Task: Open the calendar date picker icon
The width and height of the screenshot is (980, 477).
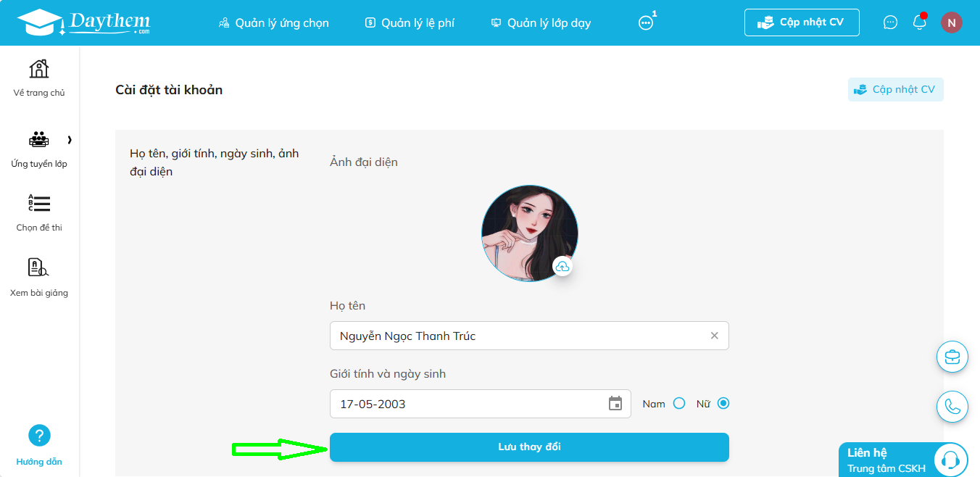Action: point(615,404)
